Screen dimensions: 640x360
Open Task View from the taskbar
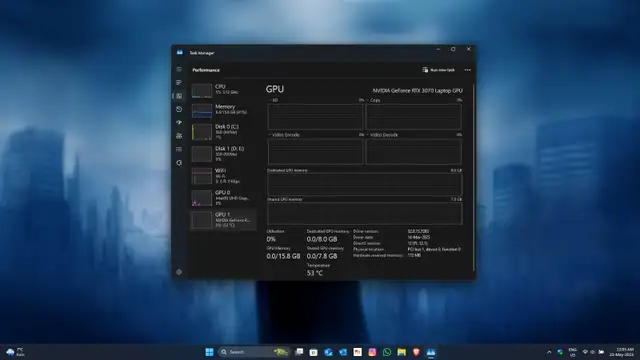coord(299,352)
